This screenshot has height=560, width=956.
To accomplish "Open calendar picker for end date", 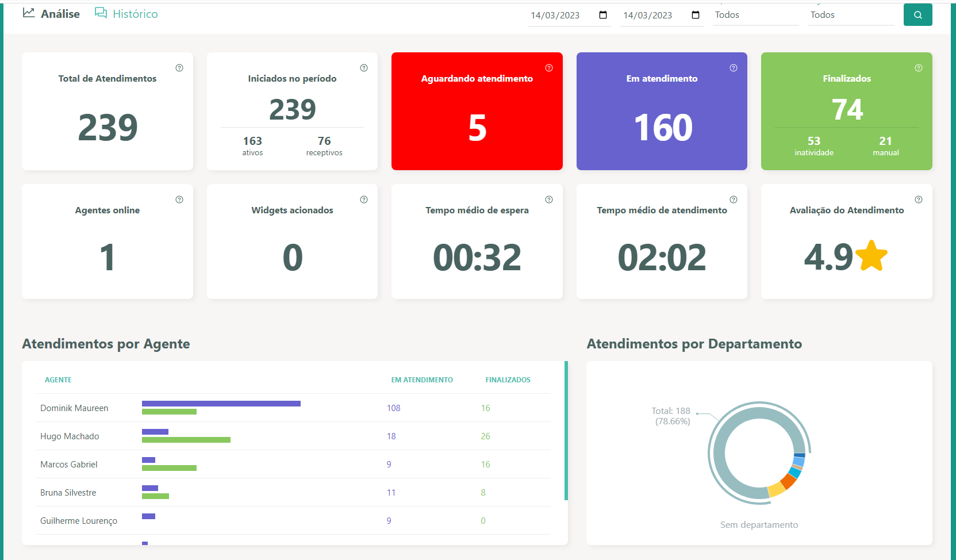I will pyautogui.click(x=696, y=15).
